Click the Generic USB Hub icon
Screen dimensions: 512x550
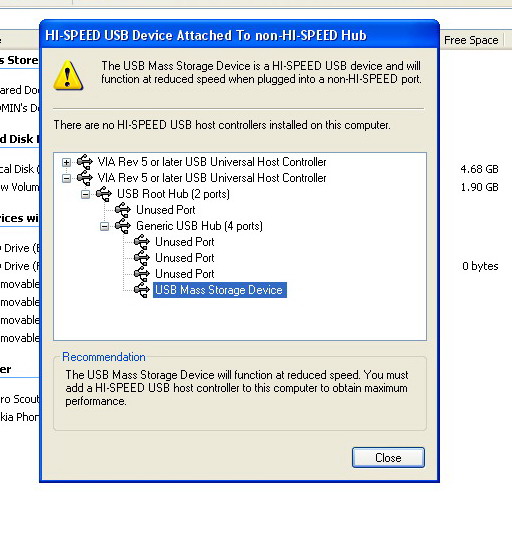(x=123, y=226)
